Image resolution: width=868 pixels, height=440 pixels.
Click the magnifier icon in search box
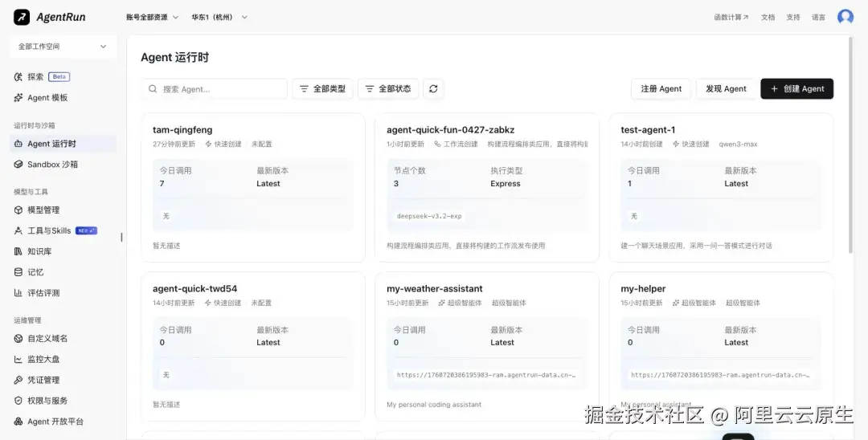point(153,88)
